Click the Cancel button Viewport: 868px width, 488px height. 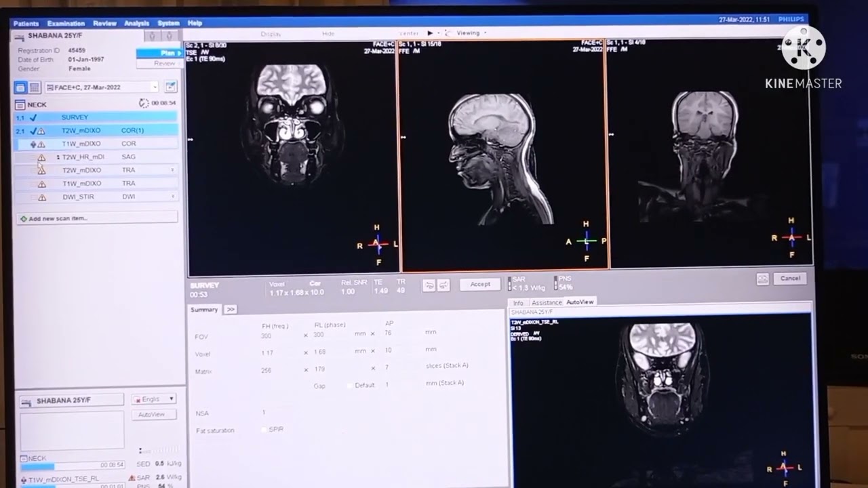pos(790,279)
